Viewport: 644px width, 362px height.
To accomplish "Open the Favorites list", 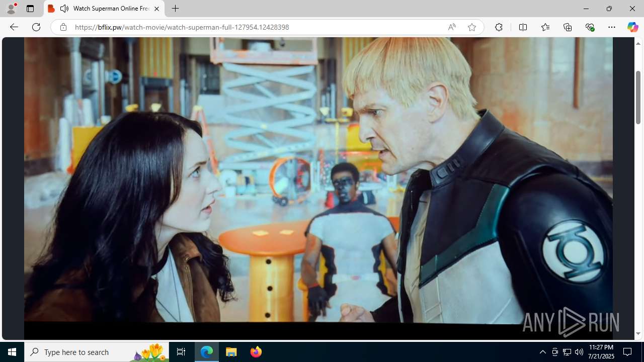I will click(545, 27).
